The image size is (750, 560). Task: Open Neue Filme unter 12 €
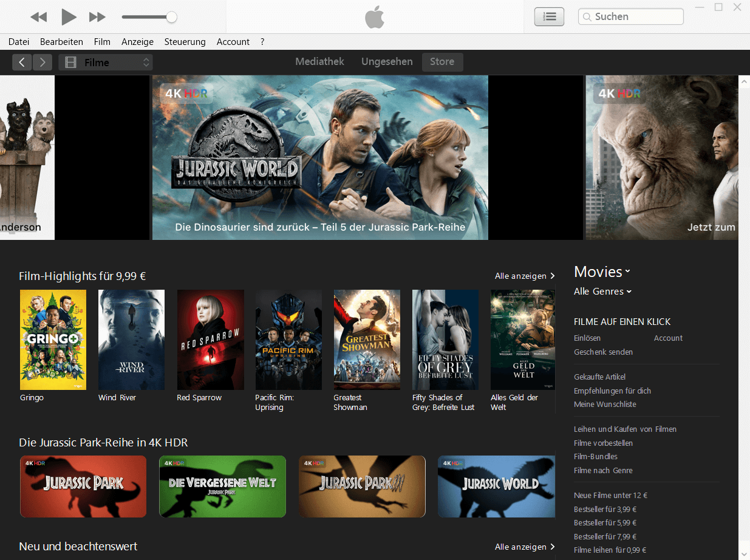point(610,496)
